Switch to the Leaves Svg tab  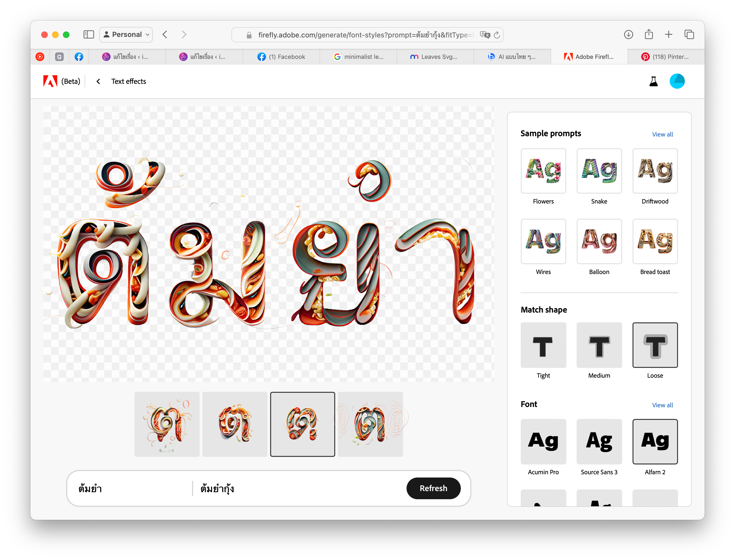(x=434, y=57)
